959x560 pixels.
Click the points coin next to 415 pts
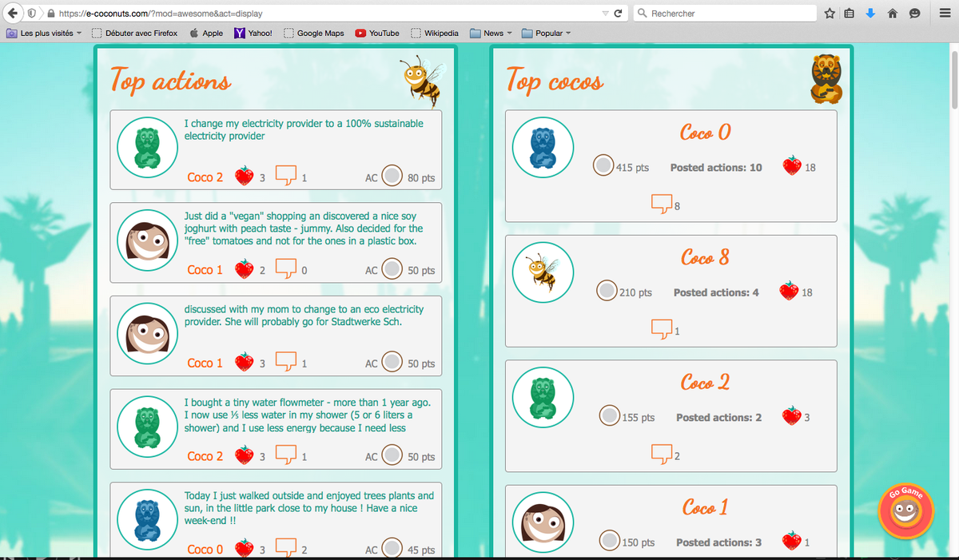pyautogui.click(x=604, y=165)
